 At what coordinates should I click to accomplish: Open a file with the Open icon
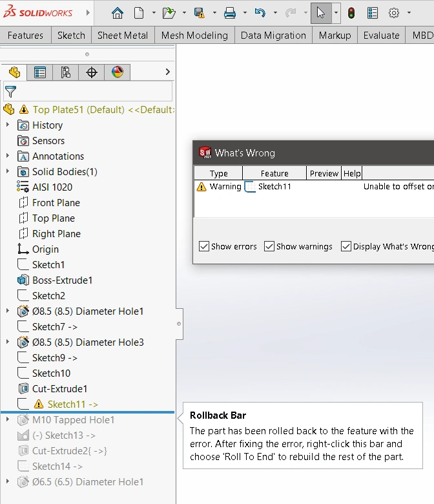[x=169, y=13]
